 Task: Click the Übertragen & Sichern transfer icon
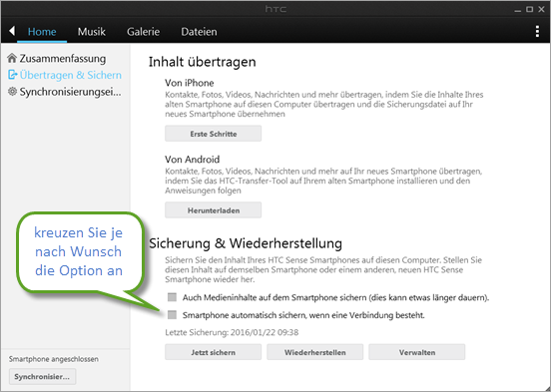12,75
